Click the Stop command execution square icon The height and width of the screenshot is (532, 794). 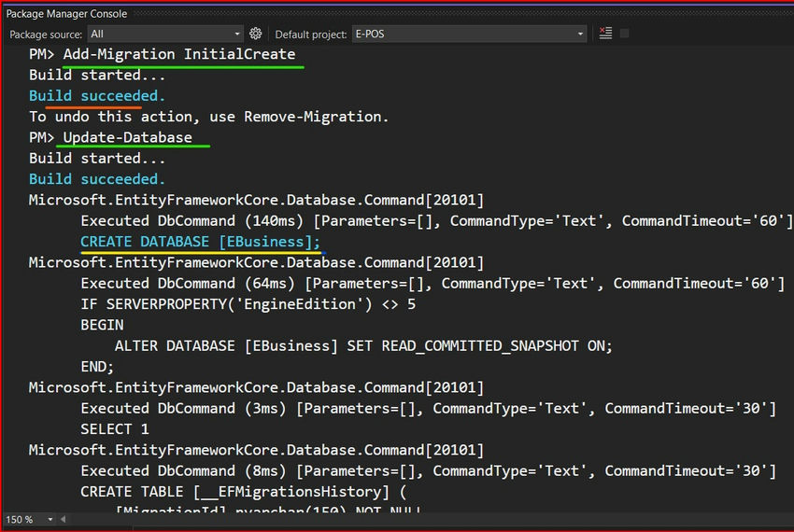point(625,34)
